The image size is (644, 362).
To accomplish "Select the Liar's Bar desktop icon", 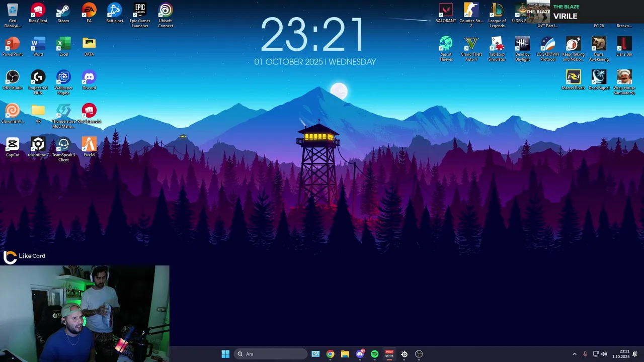I will pos(624,47).
